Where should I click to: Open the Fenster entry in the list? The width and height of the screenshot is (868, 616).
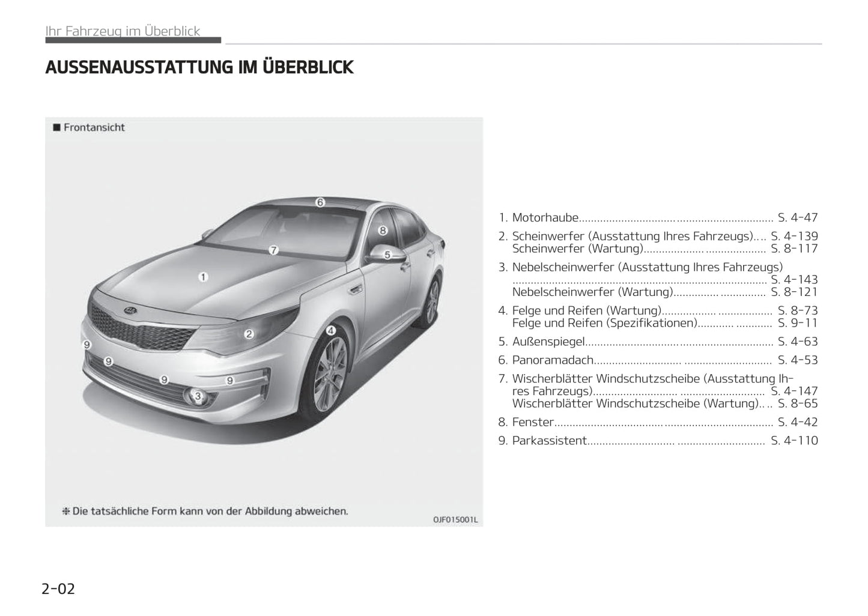click(532, 422)
